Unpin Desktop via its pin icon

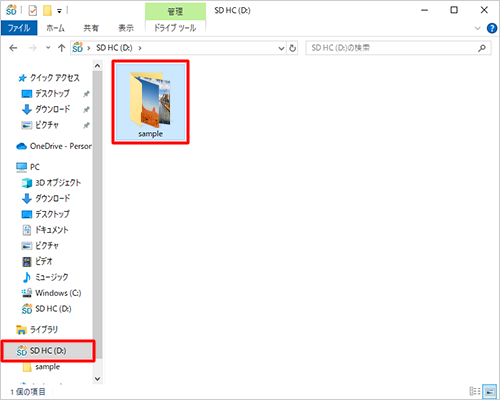[86, 94]
